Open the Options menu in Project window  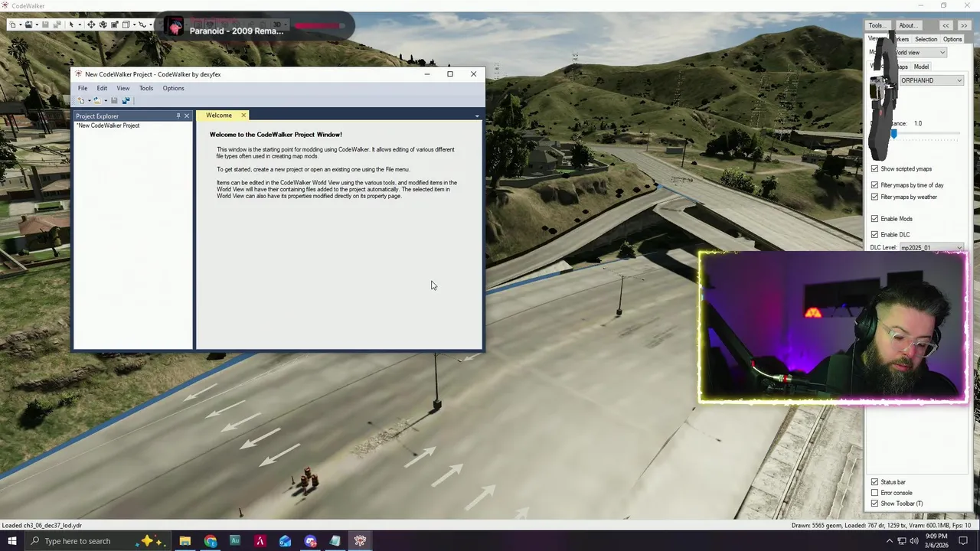click(x=173, y=88)
